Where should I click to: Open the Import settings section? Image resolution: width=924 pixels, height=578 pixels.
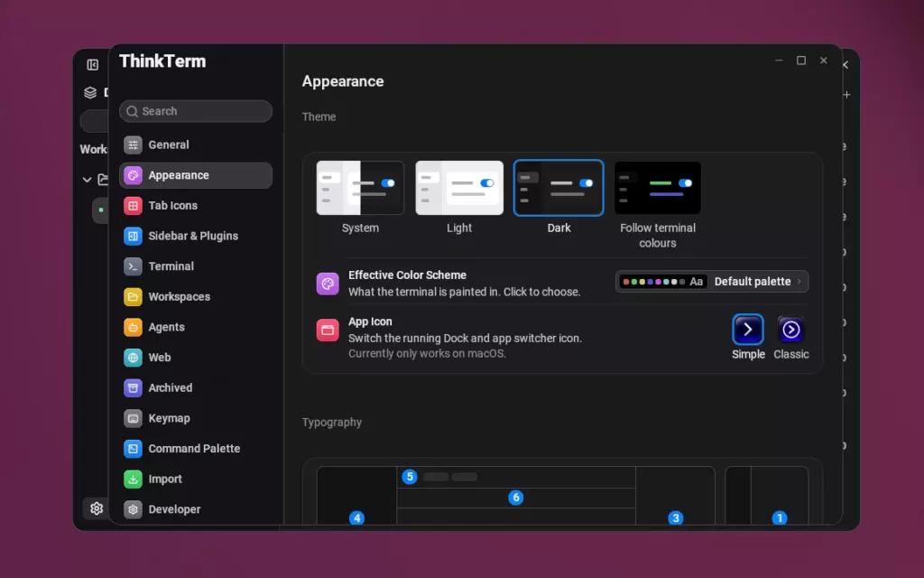tap(196, 479)
